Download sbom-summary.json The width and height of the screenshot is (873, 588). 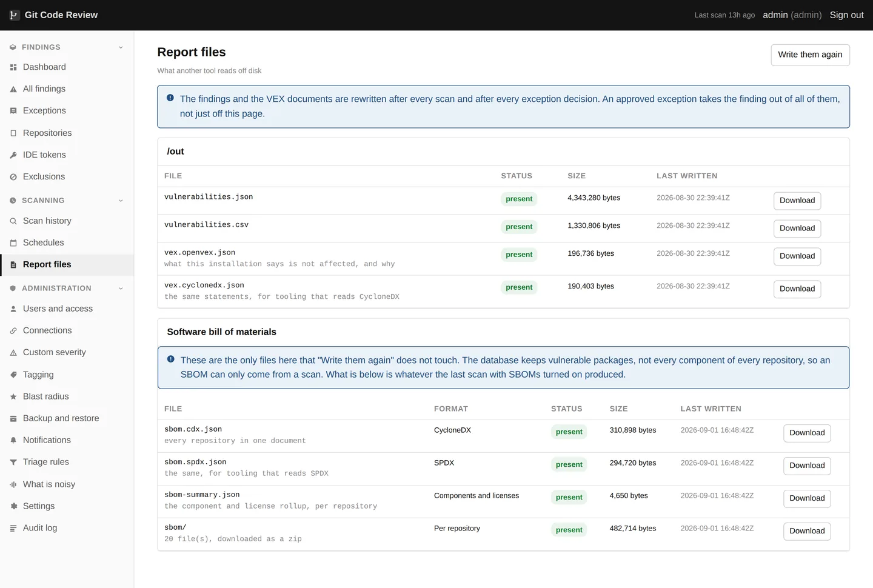pos(807,498)
